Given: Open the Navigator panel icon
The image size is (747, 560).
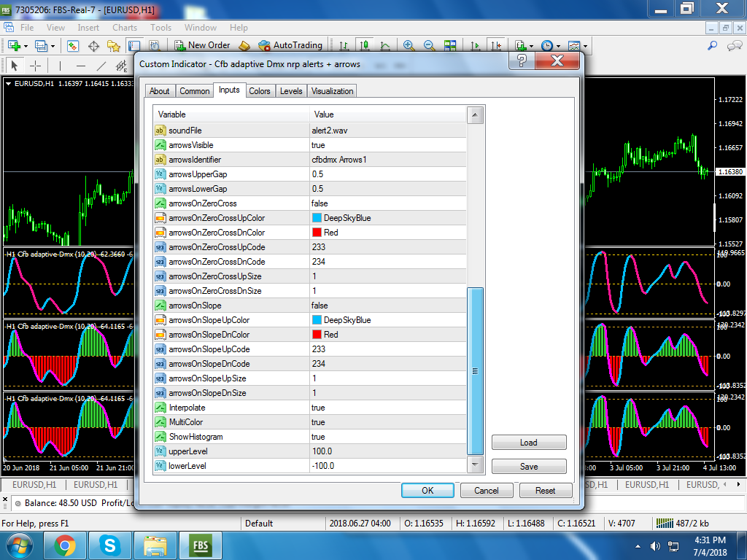Looking at the screenshot, I should (x=114, y=46).
